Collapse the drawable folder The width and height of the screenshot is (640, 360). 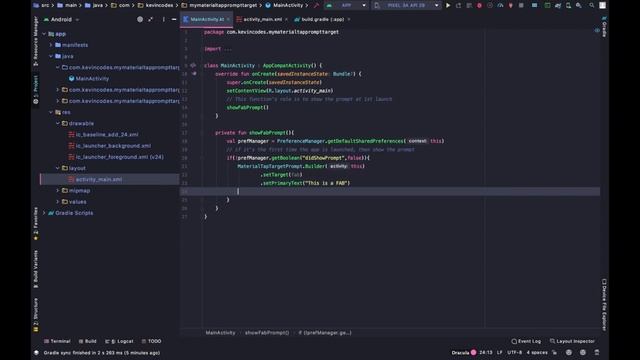pos(58,123)
